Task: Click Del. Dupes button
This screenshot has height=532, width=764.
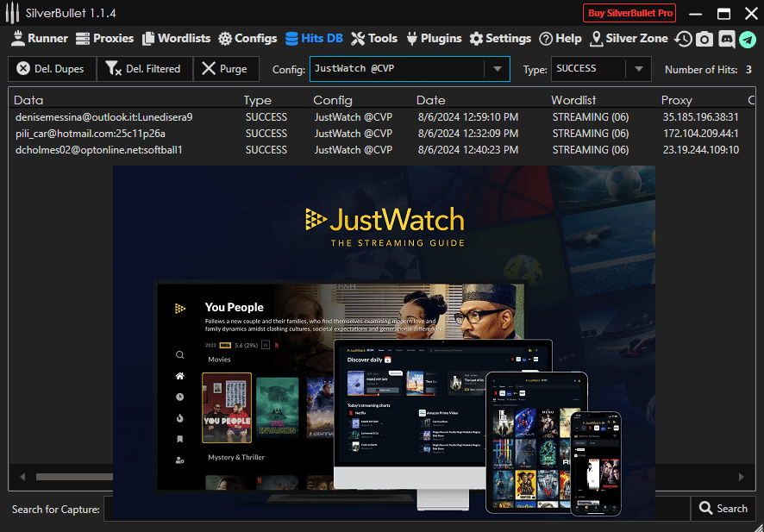Action: pyautogui.click(x=52, y=69)
